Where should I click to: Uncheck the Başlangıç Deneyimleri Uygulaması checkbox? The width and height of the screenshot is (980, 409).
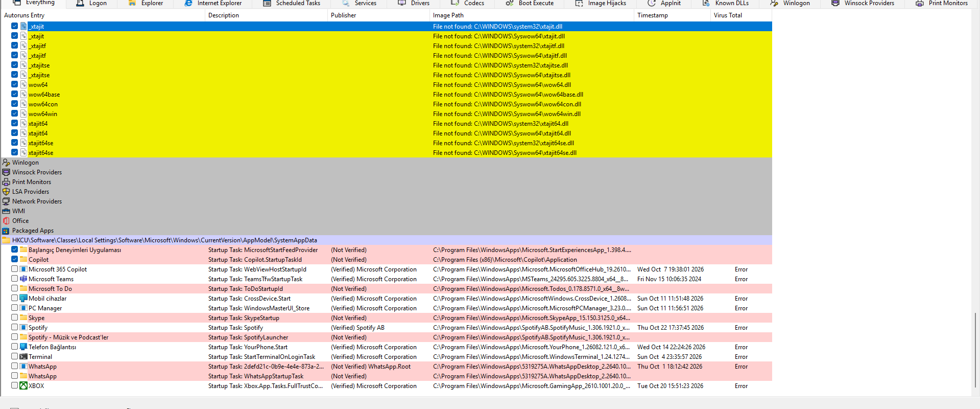pyautogui.click(x=15, y=250)
